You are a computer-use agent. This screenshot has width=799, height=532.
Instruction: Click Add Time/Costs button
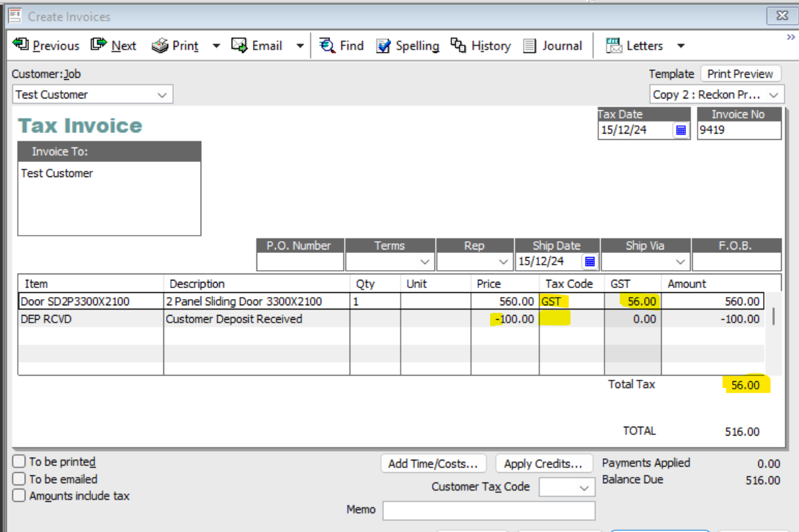433,464
